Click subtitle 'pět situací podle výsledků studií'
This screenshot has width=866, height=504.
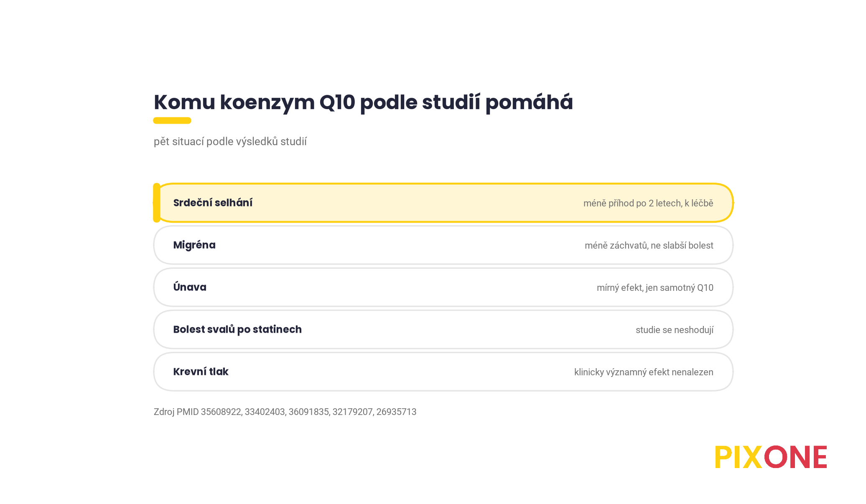(x=230, y=142)
